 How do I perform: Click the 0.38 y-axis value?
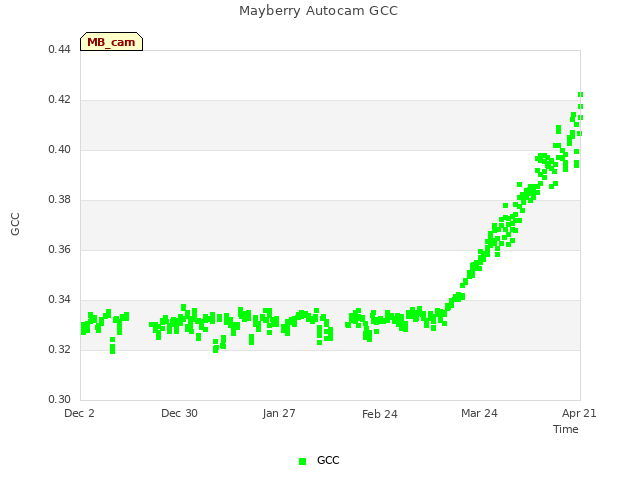click(59, 200)
